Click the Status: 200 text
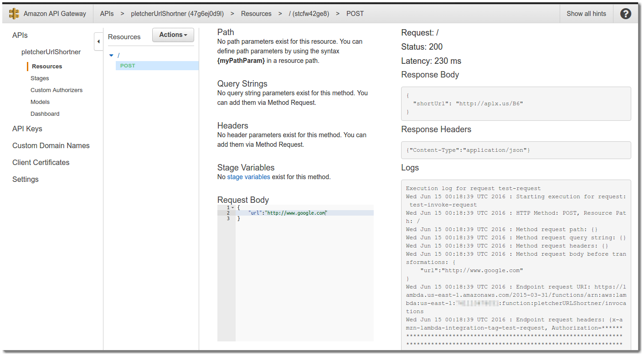The height and width of the screenshot is (356, 644). pos(422,47)
